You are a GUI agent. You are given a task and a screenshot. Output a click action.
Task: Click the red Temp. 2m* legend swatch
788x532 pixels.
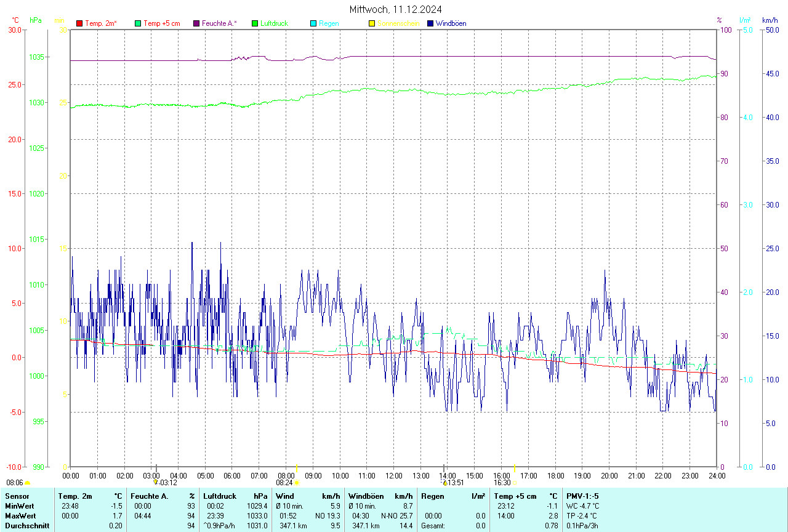pos(79,23)
